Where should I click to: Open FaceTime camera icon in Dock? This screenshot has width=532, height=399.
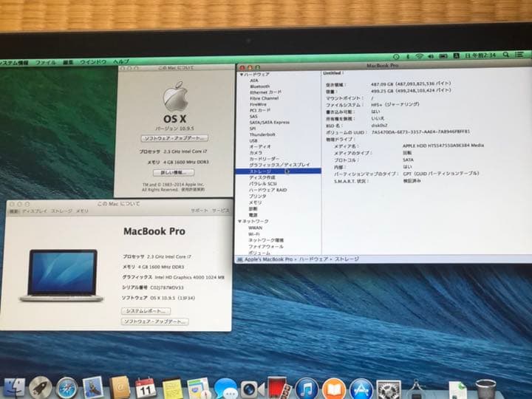(252, 389)
